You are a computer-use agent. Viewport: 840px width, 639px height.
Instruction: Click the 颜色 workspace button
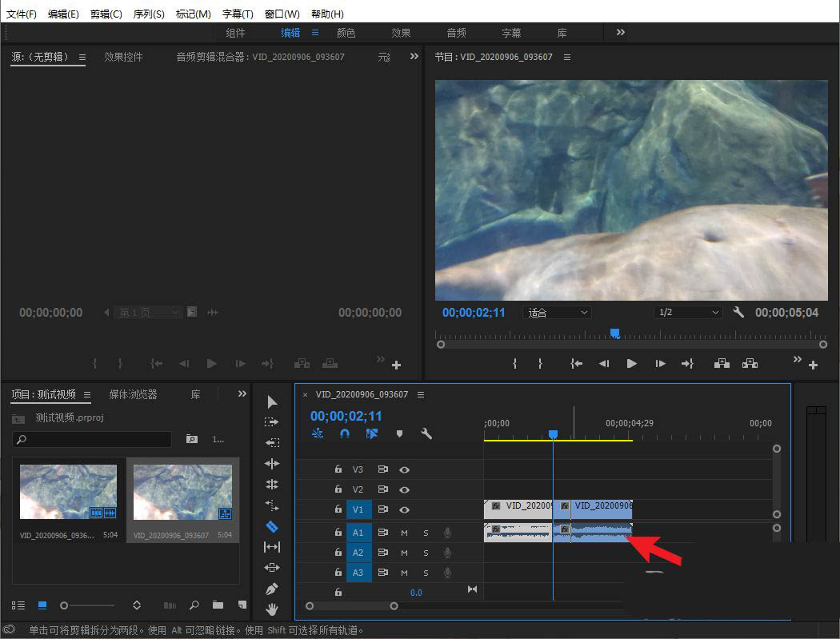[346, 33]
